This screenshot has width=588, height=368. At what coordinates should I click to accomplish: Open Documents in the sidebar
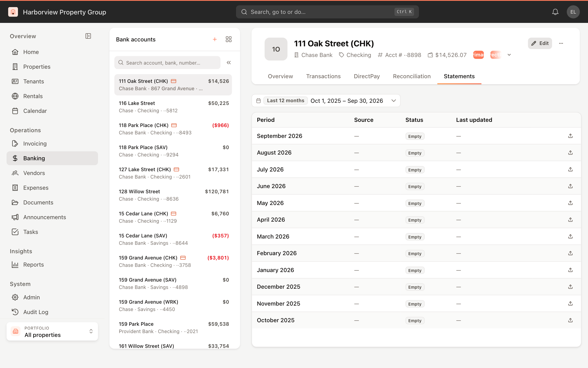pos(52,203)
